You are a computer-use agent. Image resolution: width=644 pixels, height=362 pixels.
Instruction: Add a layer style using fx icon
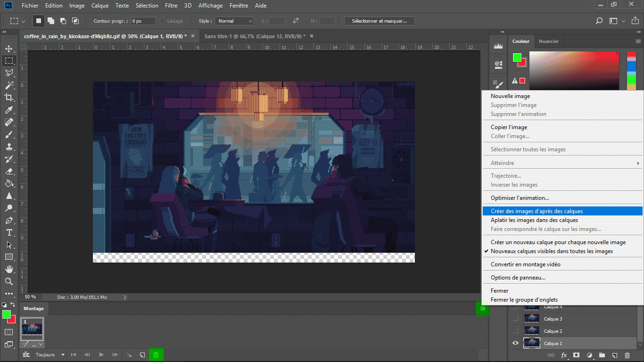point(564,355)
